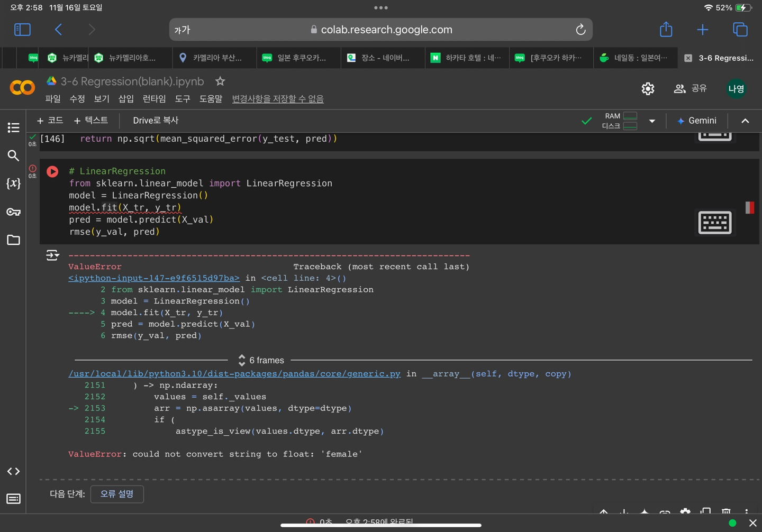The height and width of the screenshot is (532, 762).
Task: Open the iPad multitasking three-dots menu
Action: point(381,8)
